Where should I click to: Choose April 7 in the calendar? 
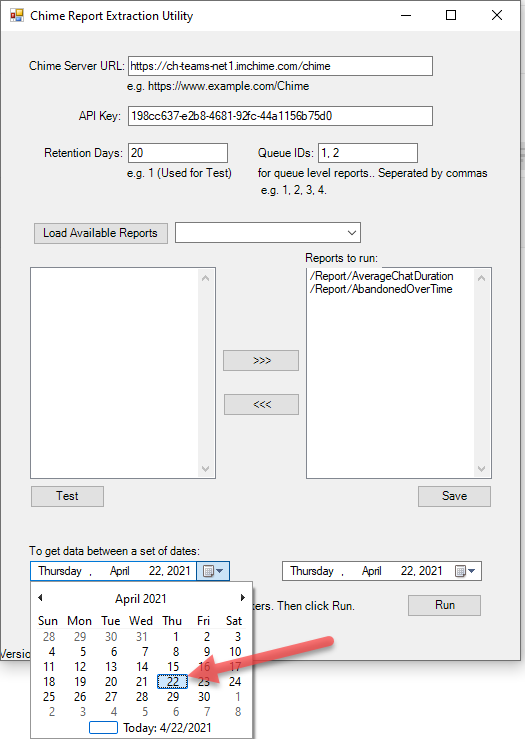point(145,652)
